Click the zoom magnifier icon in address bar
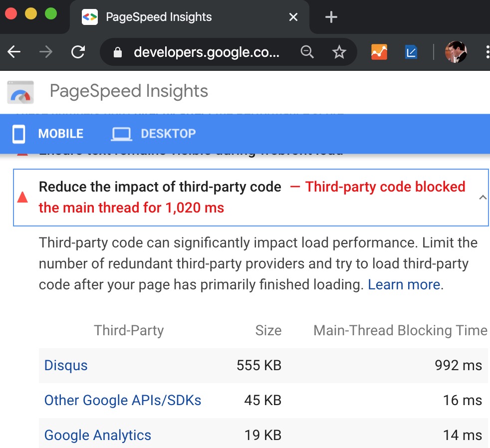The width and height of the screenshot is (490, 448). tap(307, 52)
